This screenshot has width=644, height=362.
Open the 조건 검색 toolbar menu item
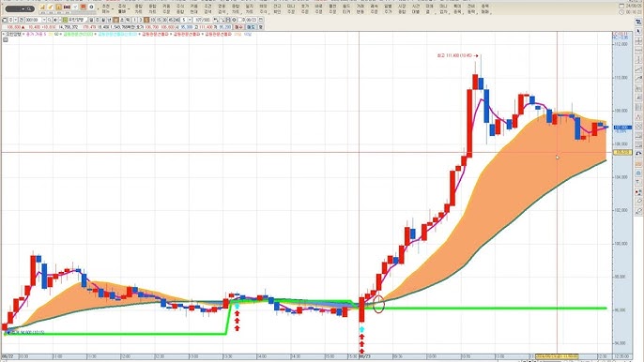click(208, 9)
